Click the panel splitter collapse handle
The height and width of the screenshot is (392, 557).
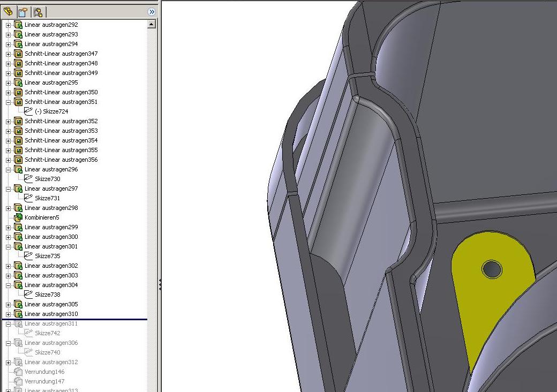click(x=160, y=285)
